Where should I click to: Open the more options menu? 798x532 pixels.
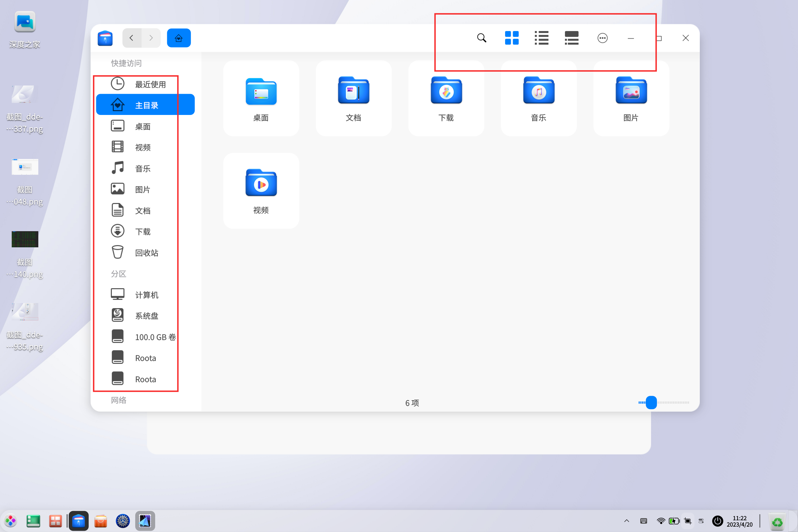pos(603,38)
